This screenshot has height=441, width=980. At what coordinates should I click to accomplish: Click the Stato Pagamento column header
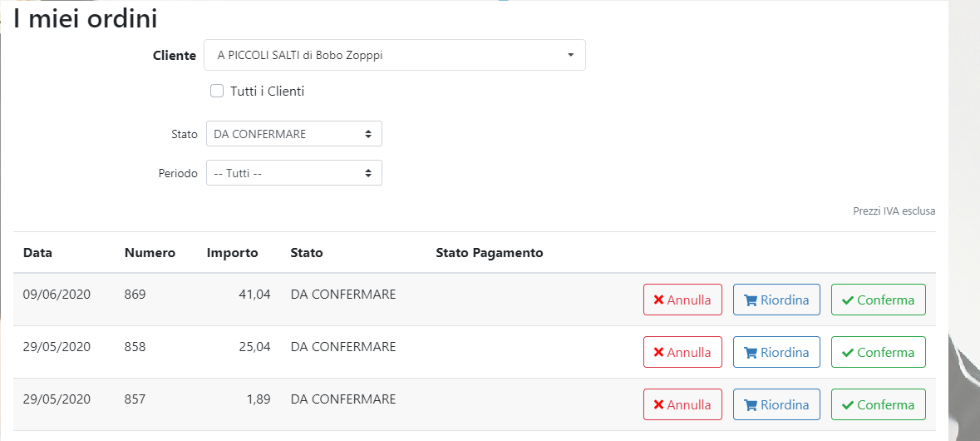tap(489, 253)
